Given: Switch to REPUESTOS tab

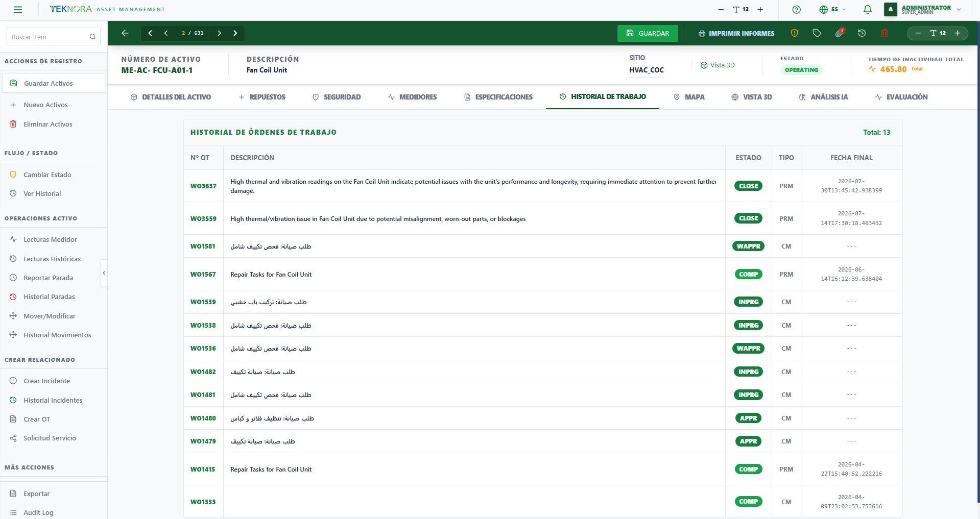Looking at the screenshot, I should [262, 97].
